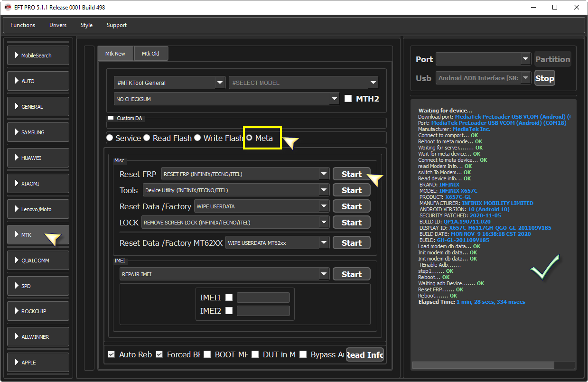588x382 pixels.
Task: Open the QUALCOMM sidebar section
Action: 38,261
